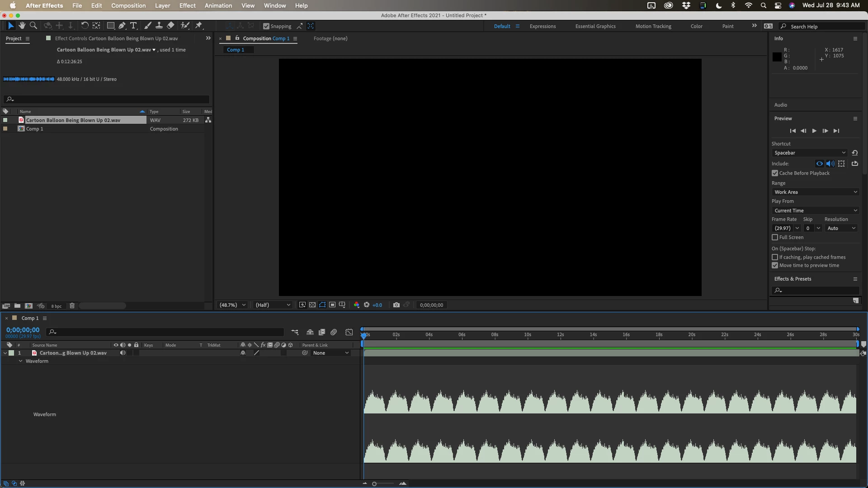Open the Half resolution dropdown
The width and height of the screenshot is (868, 488).
coord(273,305)
